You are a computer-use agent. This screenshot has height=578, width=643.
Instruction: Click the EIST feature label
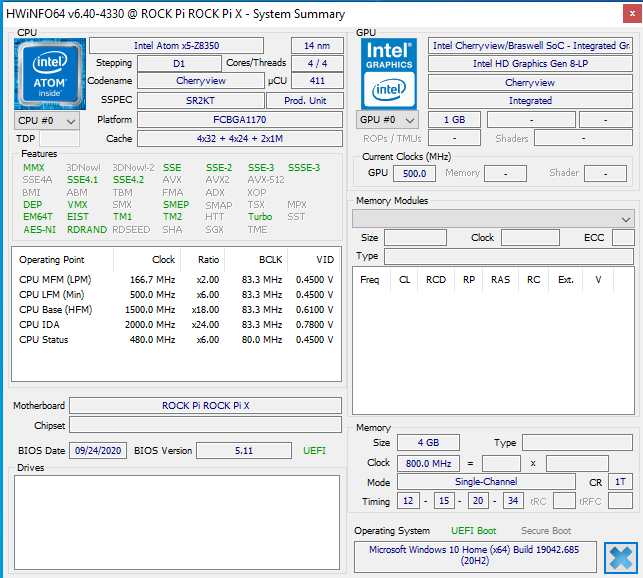click(78, 217)
